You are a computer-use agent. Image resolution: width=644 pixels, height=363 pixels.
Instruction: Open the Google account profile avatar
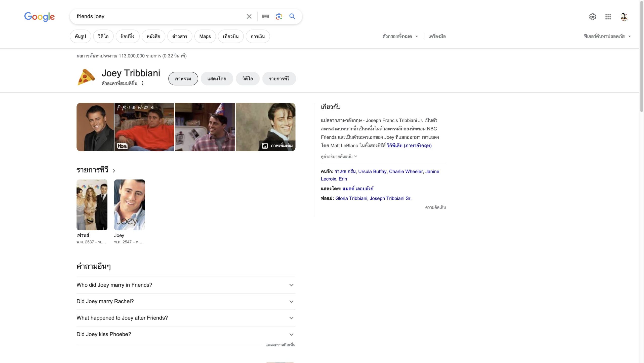(624, 17)
